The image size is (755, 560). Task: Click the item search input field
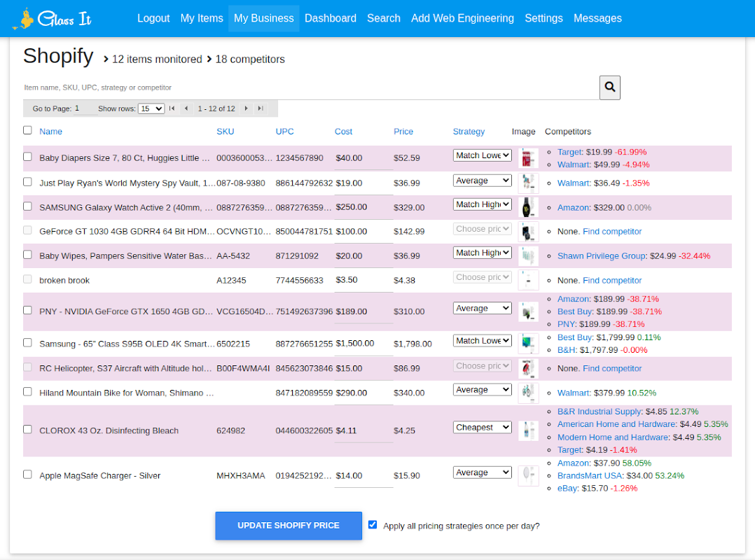click(308, 87)
